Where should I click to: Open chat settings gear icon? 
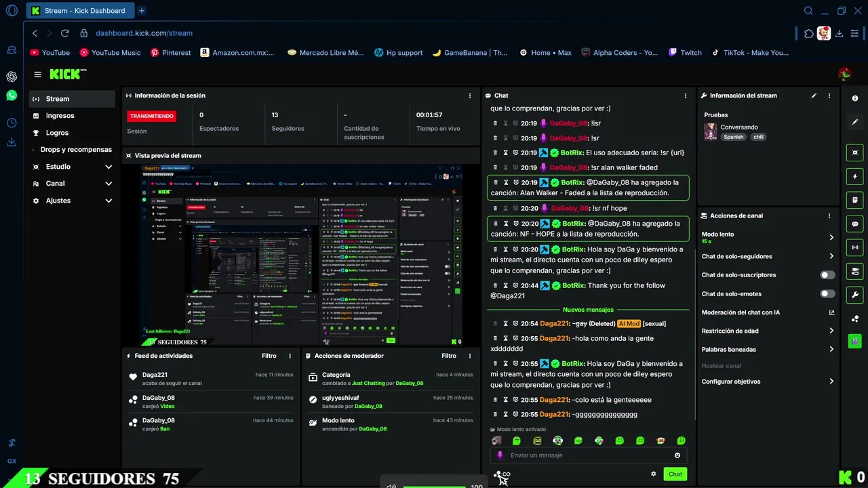[x=654, y=474]
